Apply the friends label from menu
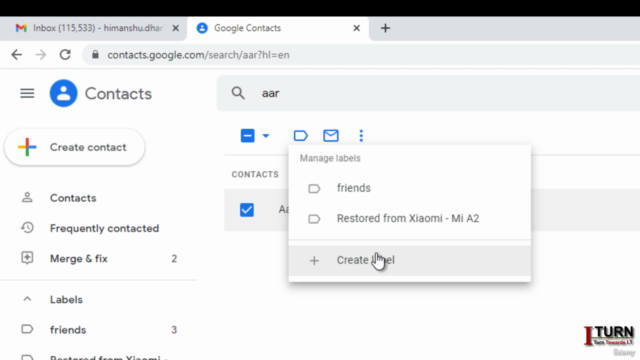The height and width of the screenshot is (360, 640). 409,188
